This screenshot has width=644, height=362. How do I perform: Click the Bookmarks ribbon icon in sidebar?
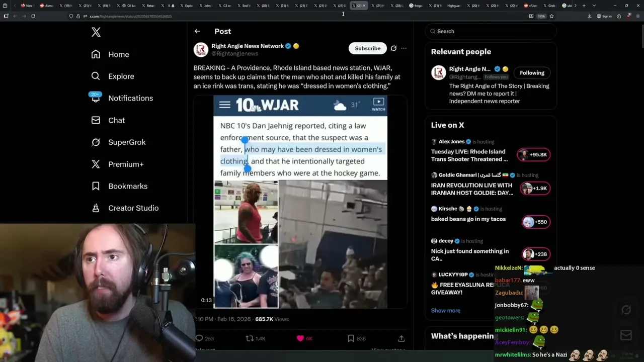96,186
